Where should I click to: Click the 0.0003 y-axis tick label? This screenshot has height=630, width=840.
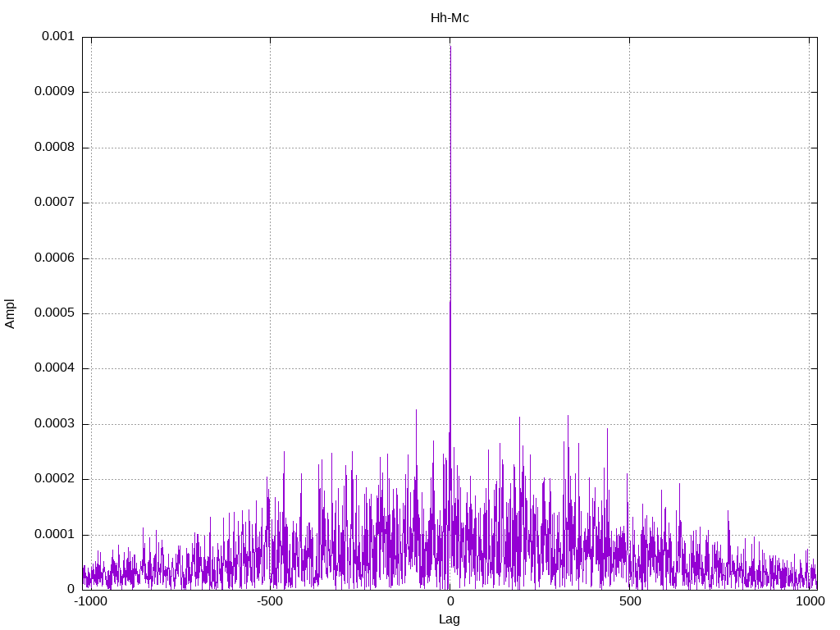(54, 424)
